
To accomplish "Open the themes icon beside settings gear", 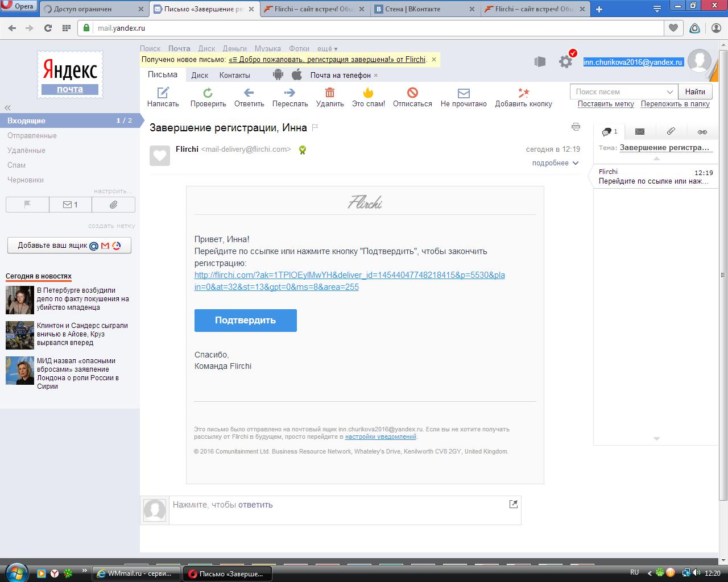I will pos(540,61).
